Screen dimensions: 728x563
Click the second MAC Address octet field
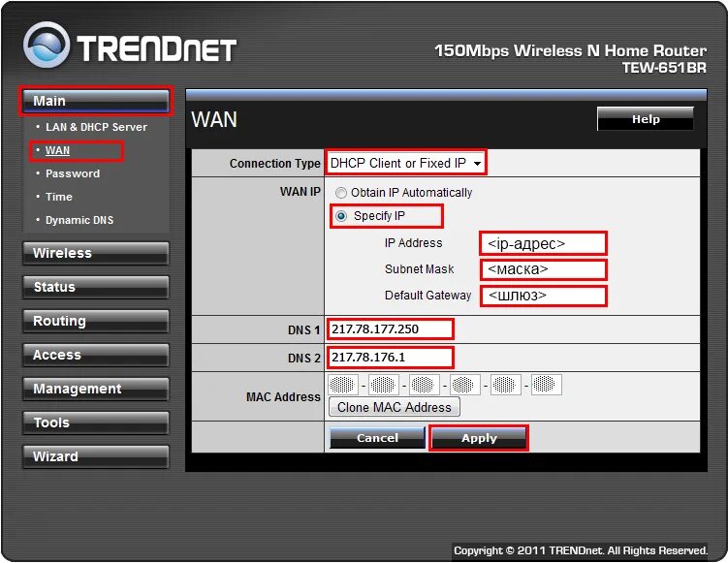pyautogui.click(x=384, y=385)
